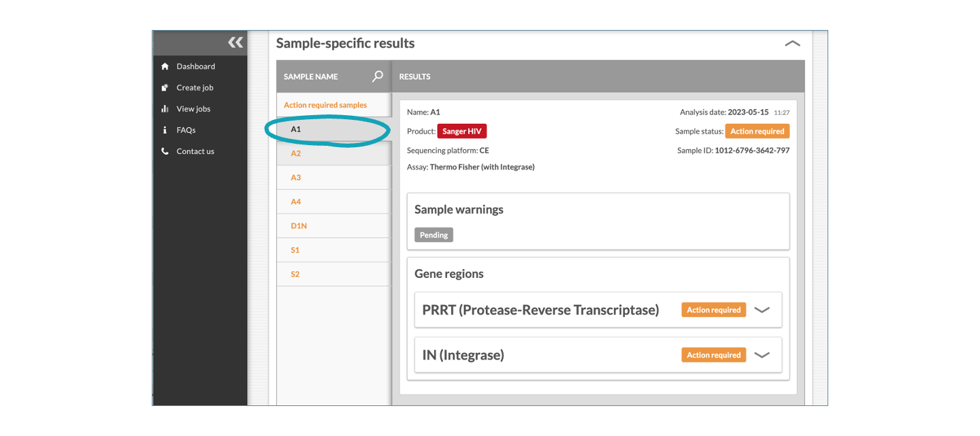This screenshot has height=436, width=980.
Task: Select sample S2 in the list
Action: [x=333, y=274]
